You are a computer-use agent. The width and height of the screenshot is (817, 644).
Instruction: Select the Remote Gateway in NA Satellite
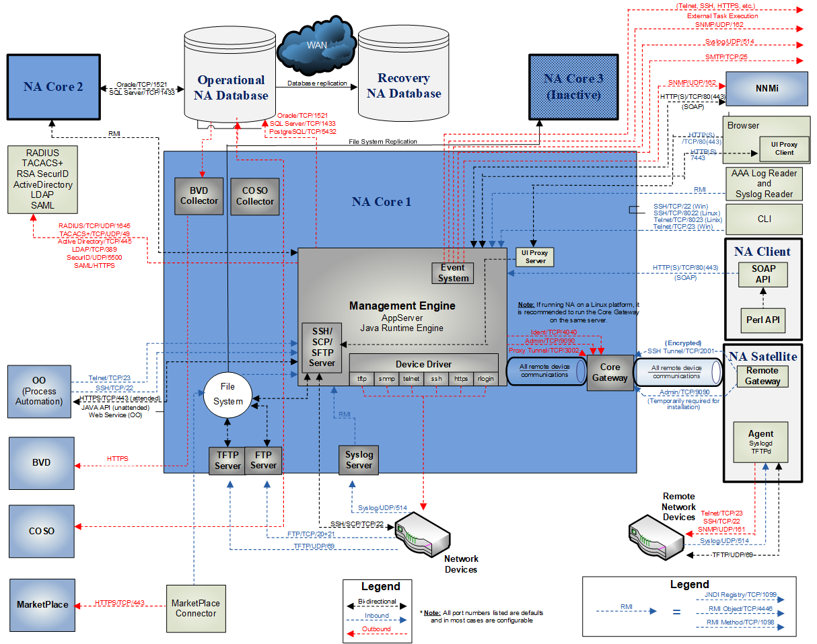click(x=764, y=375)
